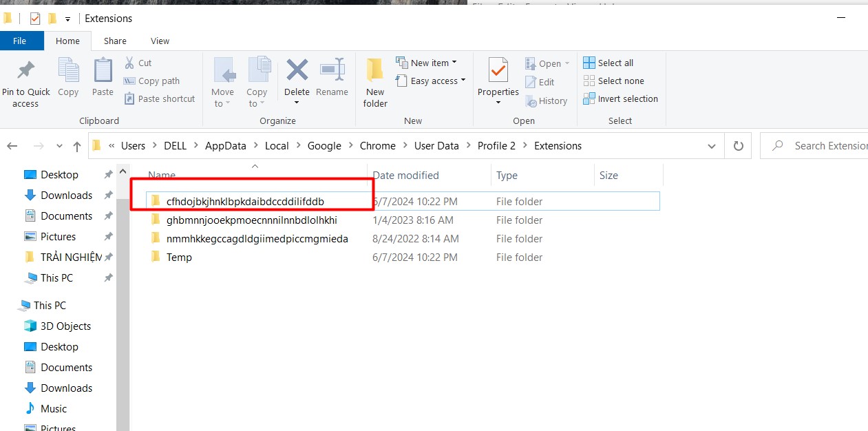Click the Rename ribbon icon
The image size is (868, 431).
(332, 71)
